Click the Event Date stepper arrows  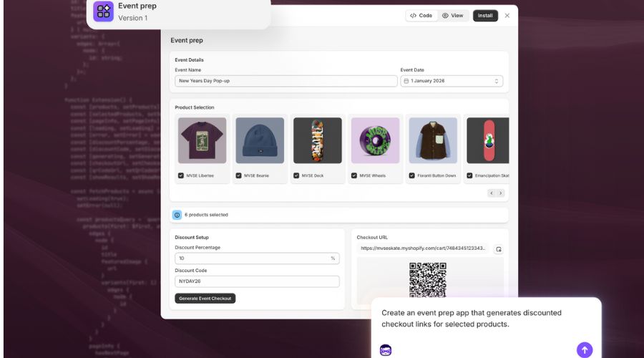click(496, 81)
